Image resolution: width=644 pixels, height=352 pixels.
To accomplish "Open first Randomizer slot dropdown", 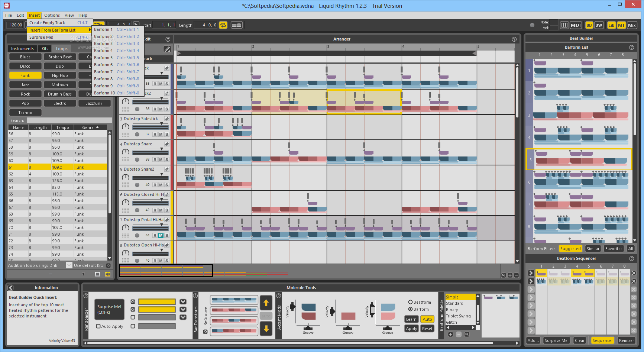I will pos(183,301).
